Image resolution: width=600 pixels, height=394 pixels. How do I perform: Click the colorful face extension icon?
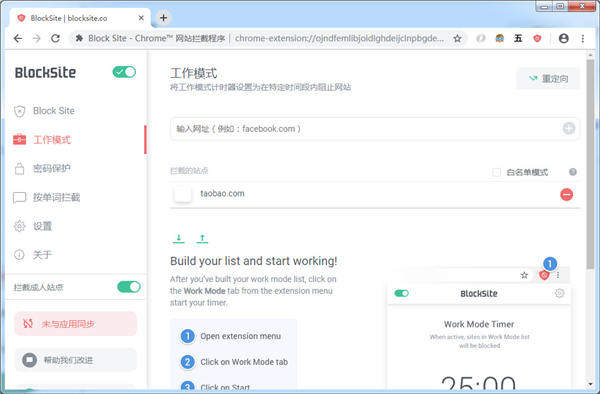coord(499,38)
